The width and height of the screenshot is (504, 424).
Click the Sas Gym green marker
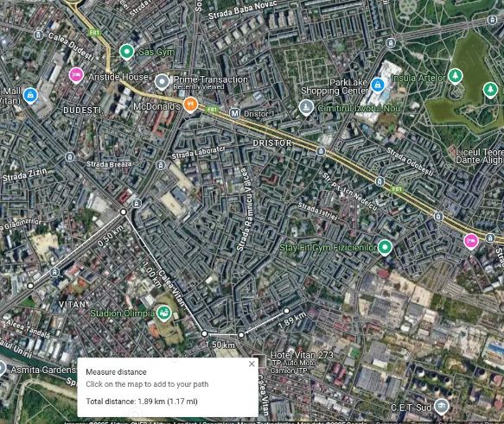tap(126, 51)
